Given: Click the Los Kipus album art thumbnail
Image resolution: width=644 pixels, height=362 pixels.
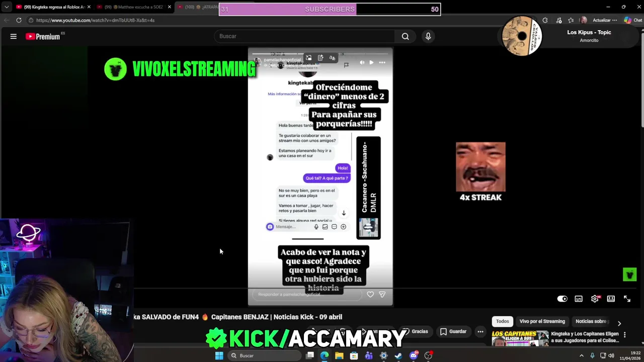Looking at the screenshot, I should pyautogui.click(x=522, y=36).
